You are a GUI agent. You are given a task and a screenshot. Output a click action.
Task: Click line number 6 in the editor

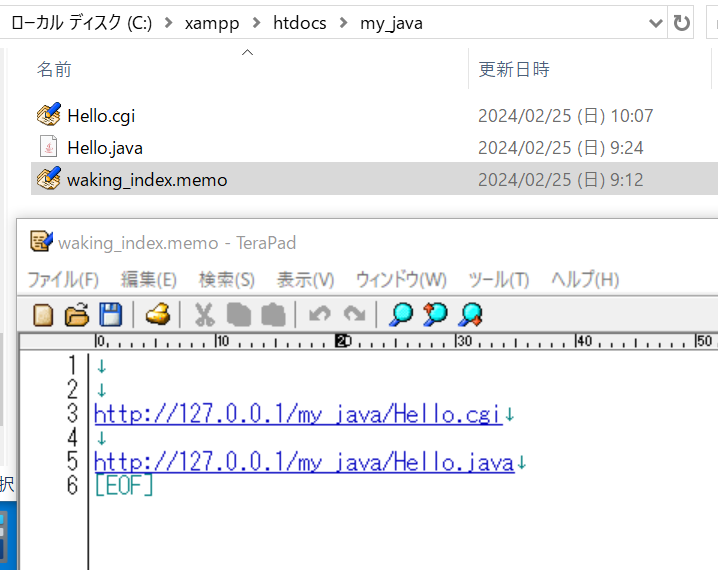click(x=72, y=485)
